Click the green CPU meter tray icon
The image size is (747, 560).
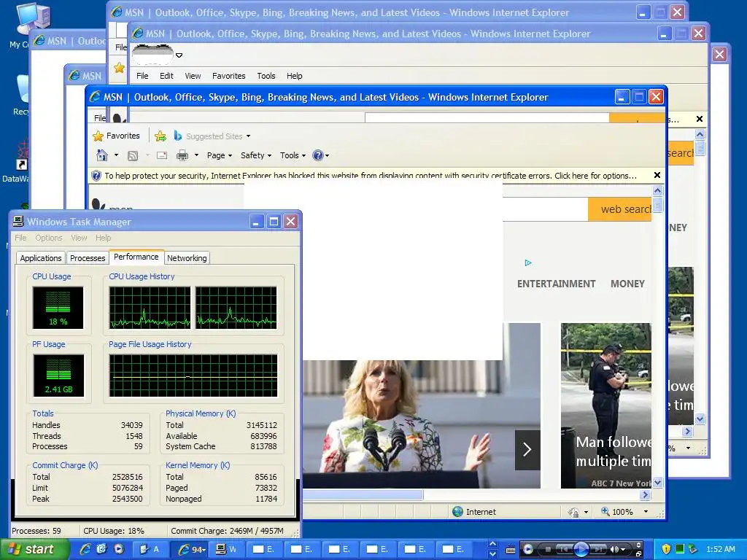[x=680, y=550]
